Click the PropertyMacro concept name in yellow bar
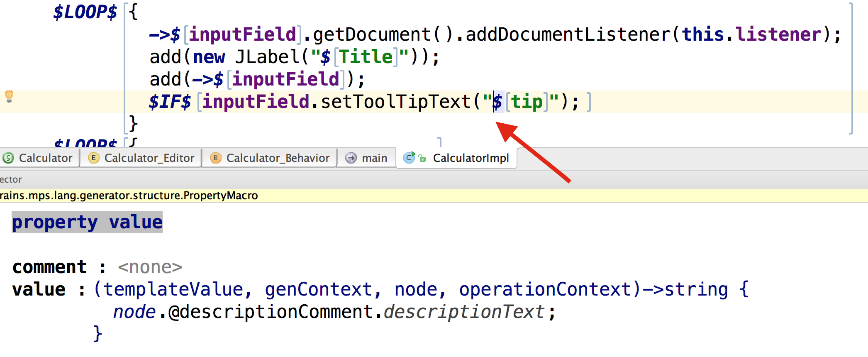This screenshot has width=868, height=357. coord(221,196)
